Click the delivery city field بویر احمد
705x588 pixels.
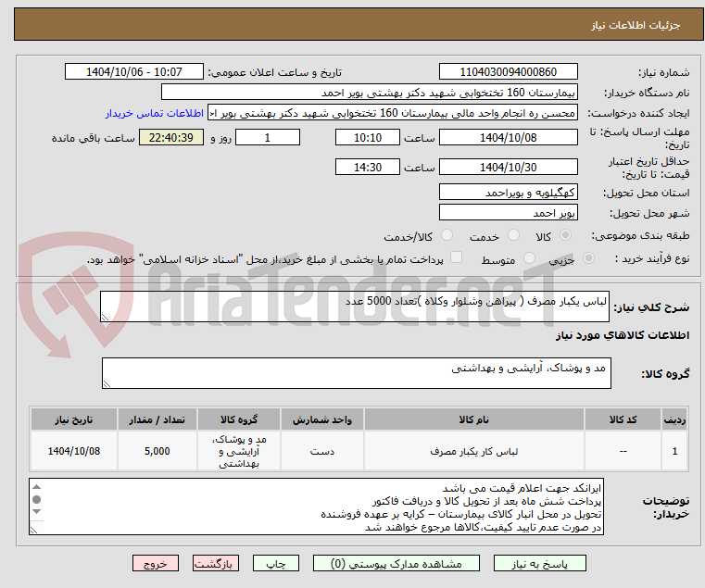(508, 213)
